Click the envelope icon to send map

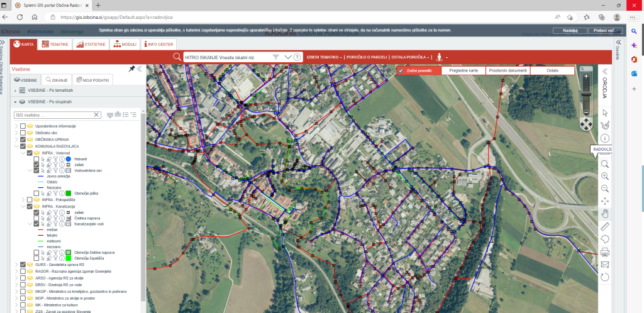pyautogui.click(x=605, y=265)
